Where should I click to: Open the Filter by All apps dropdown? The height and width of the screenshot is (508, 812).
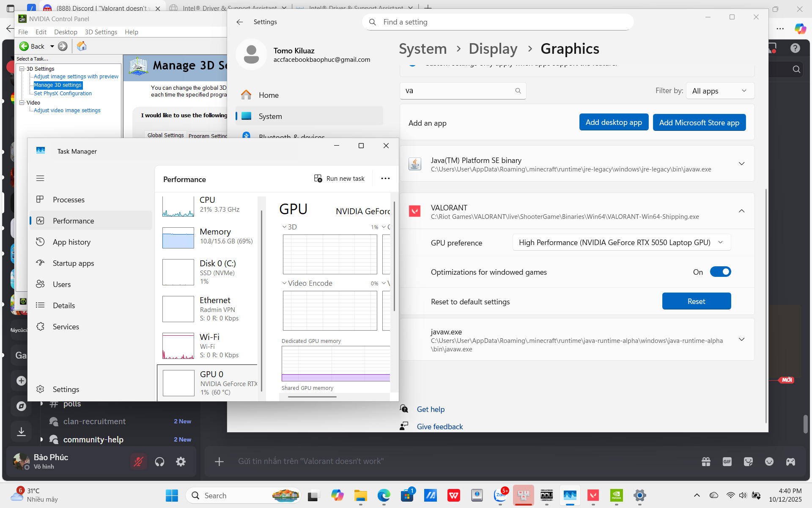[719, 91]
